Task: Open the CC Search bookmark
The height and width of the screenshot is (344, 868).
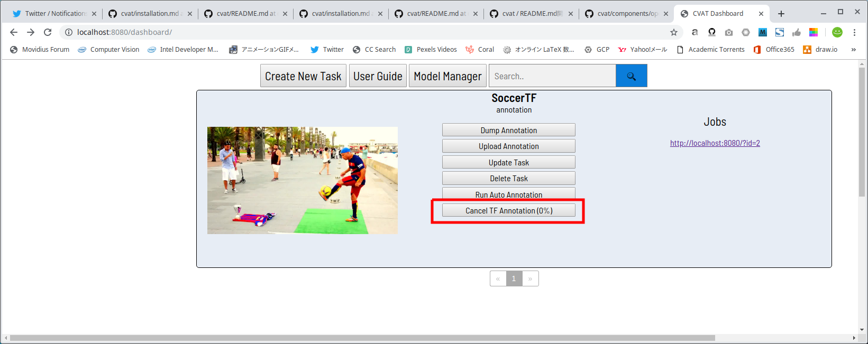Action: click(x=374, y=50)
